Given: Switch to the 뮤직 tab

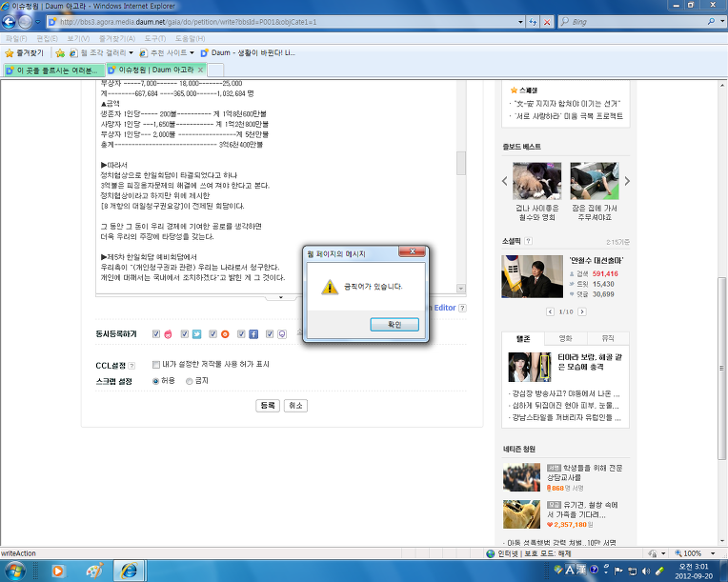Looking at the screenshot, I should [608, 339].
